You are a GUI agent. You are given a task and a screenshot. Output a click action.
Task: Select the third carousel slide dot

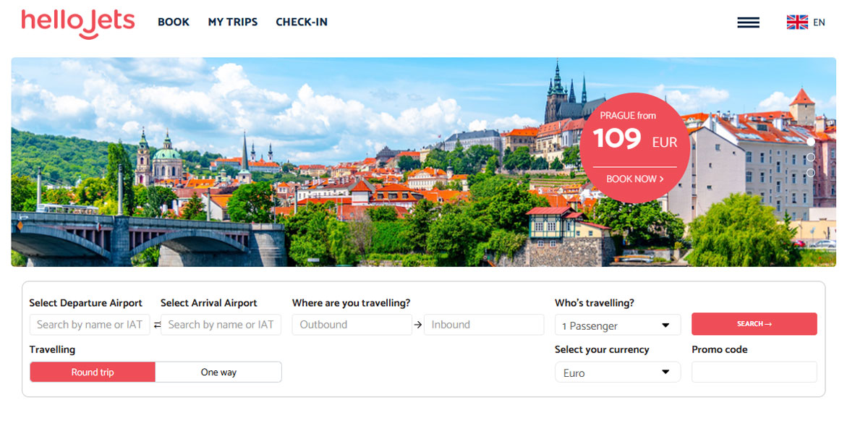811,173
